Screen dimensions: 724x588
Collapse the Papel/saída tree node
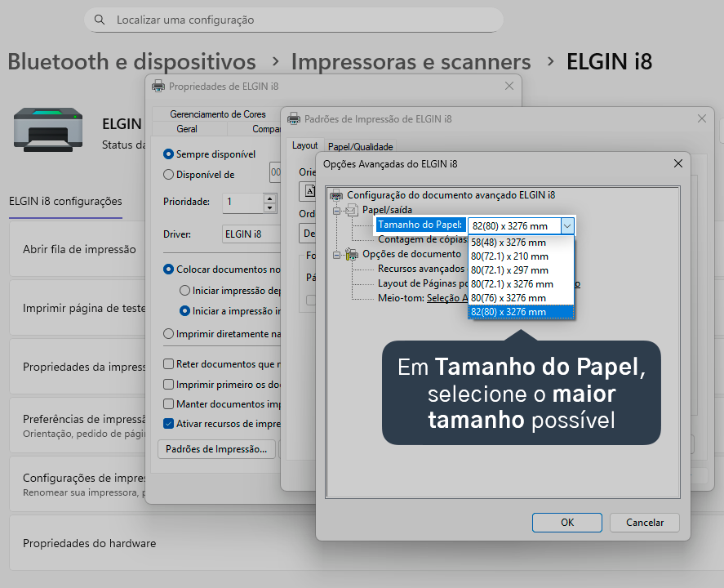tap(336, 211)
